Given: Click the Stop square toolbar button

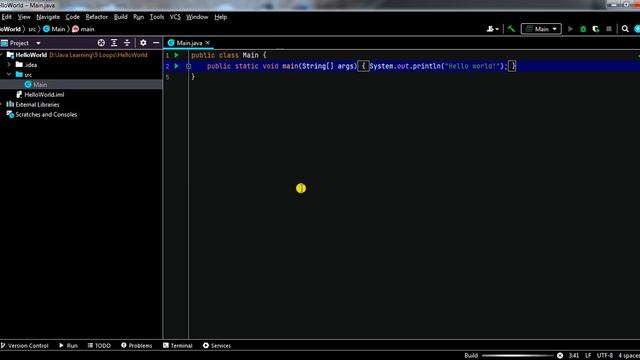Looking at the screenshot, I should click(x=609, y=29).
